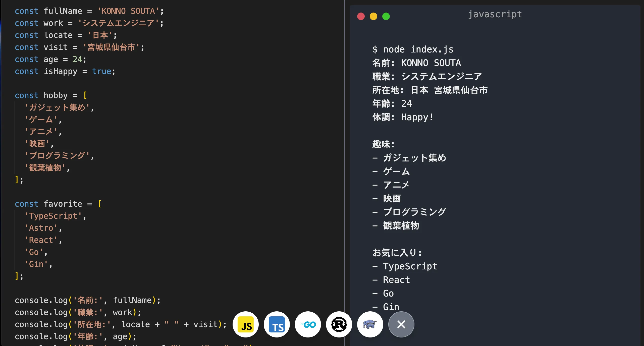Switch to the TypeScript TS icon
644x346 pixels.
pyautogui.click(x=277, y=324)
